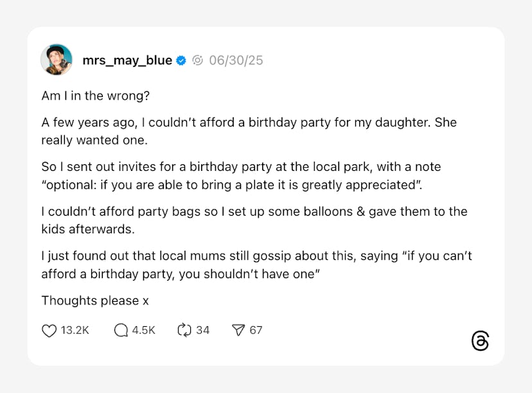Click the paragraph starting "A few years ago"
The image size is (532, 393).
[249, 130]
